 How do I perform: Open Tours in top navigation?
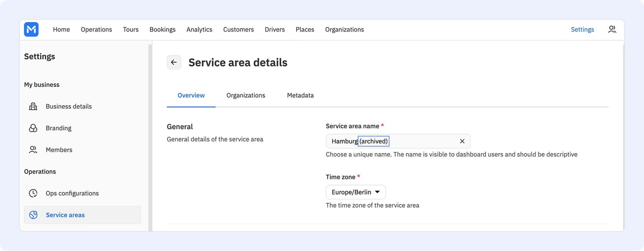(131, 29)
